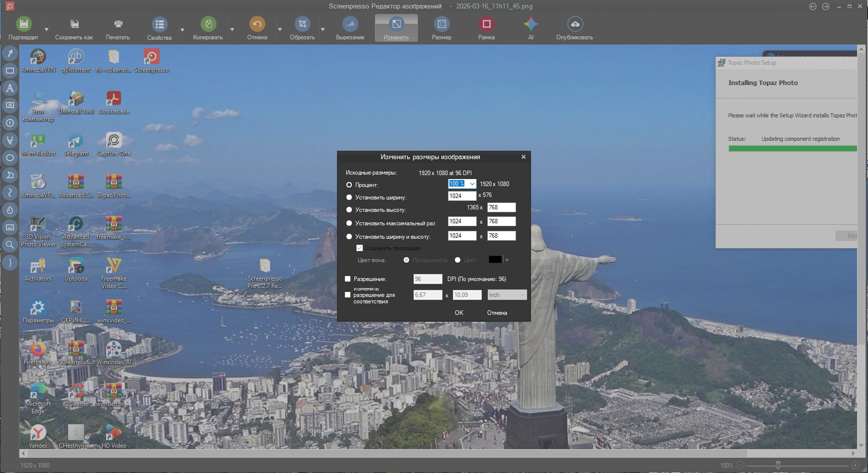Pick the blur droplet tool in sidebar
The image size is (868, 473).
[9, 210]
